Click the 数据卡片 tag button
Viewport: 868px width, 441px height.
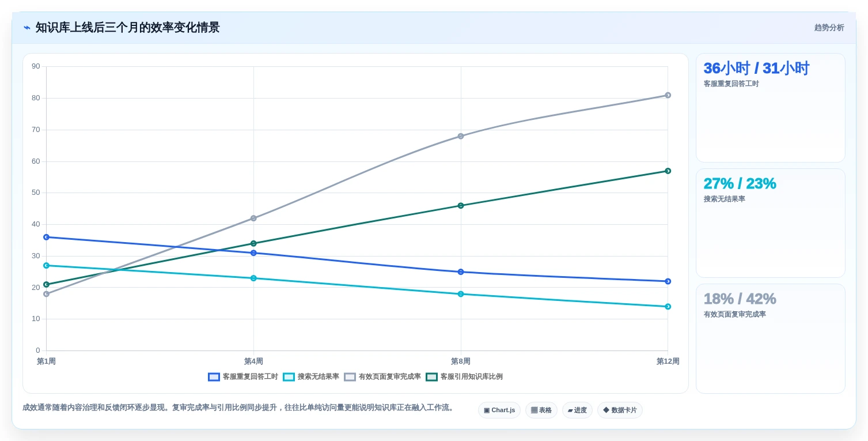[x=620, y=410]
